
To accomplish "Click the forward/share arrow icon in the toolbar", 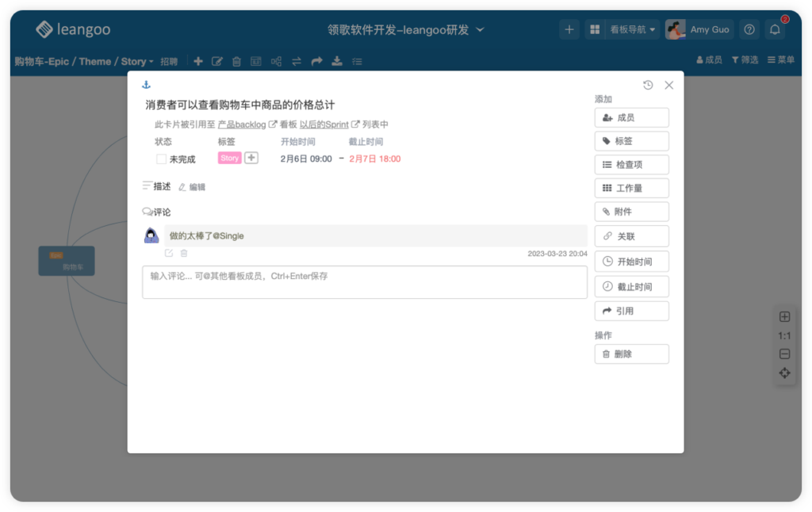I will [x=316, y=61].
